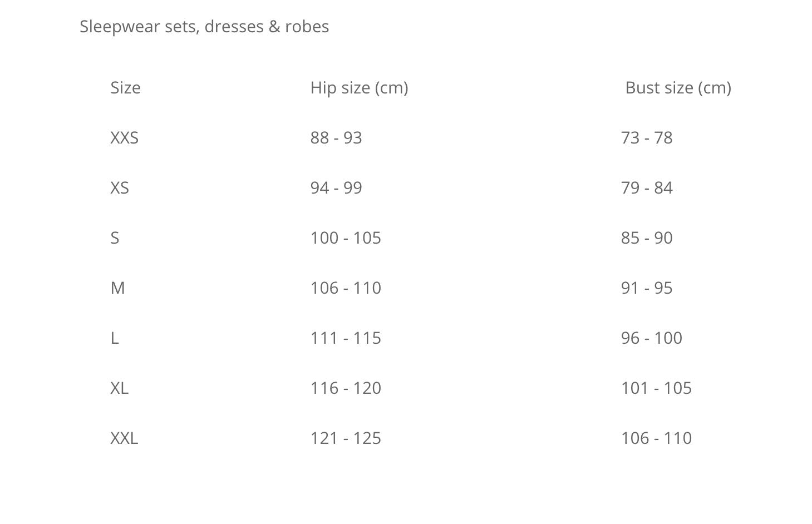Select the XXS size row label
This screenshot has height=524, width=812.
pos(124,138)
